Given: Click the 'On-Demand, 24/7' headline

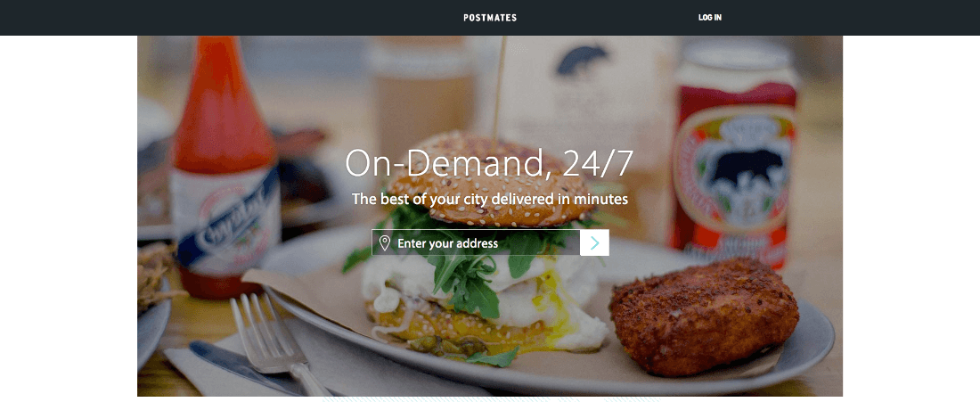Looking at the screenshot, I should coord(489,164).
